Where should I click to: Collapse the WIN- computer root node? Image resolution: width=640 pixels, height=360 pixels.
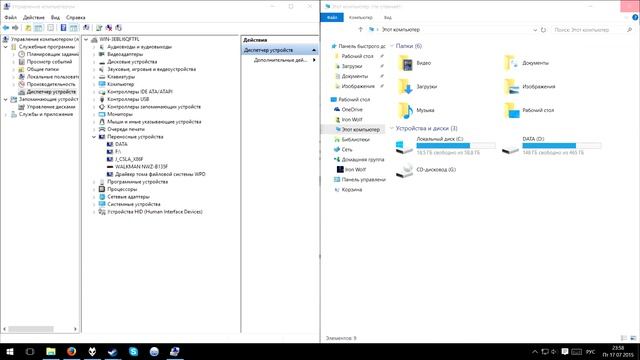86,40
